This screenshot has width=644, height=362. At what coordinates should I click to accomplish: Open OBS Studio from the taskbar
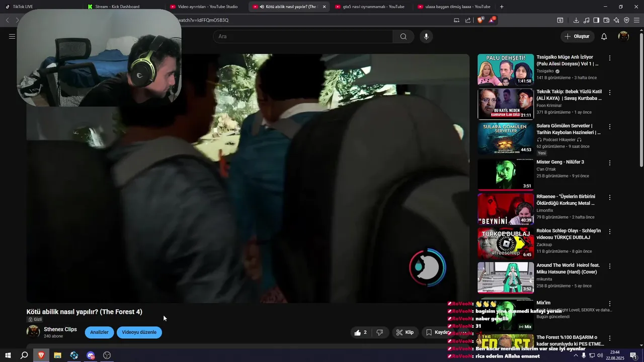click(x=107, y=355)
